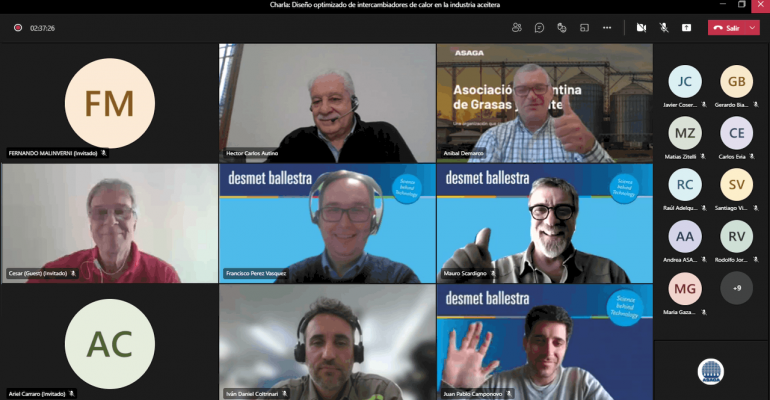Click the FM avatar of Fernando Malinverni
This screenshot has width=770, height=400.
pos(109,102)
